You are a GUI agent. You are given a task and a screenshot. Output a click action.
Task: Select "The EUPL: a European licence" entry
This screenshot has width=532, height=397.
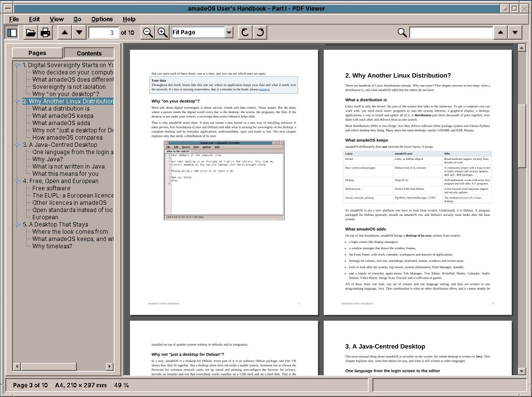pyautogui.click(x=73, y=195)
